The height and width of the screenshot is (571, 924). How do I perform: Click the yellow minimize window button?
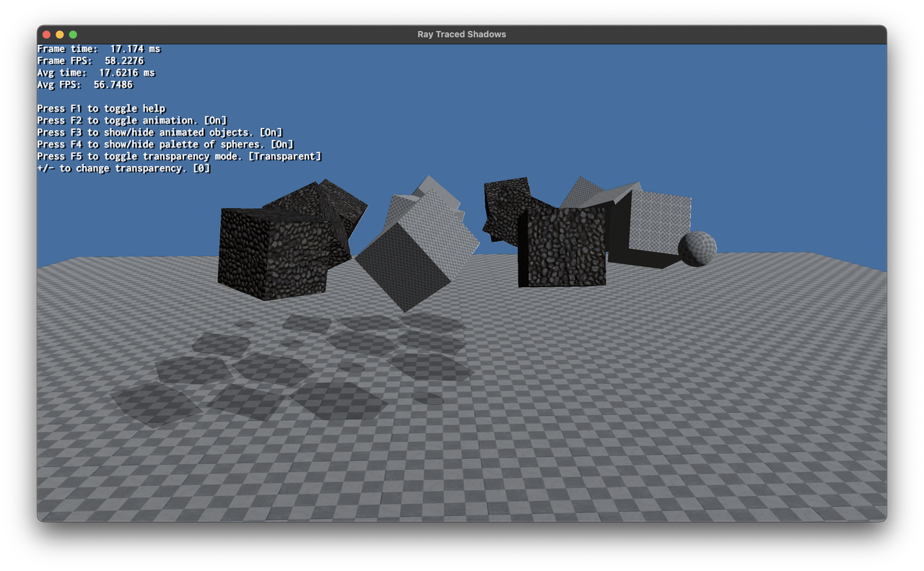60,35
